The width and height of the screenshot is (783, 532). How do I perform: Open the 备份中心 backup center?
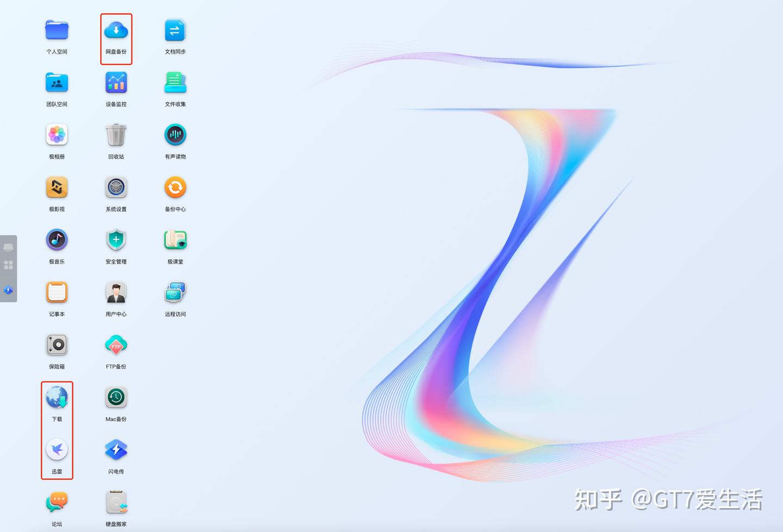pyautogui.click(x=175, y=187)
